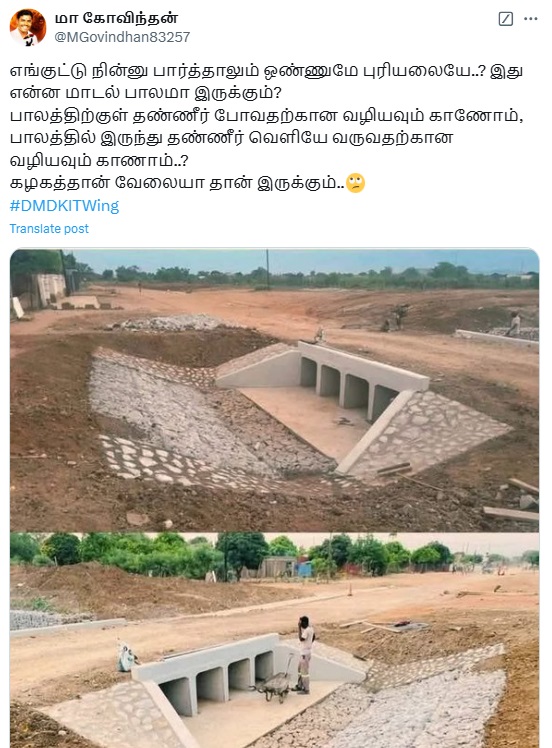This screenshot has width=552, height=748.
Task: Open the #DMDKITWing hashtag
Action: (64, 206)
